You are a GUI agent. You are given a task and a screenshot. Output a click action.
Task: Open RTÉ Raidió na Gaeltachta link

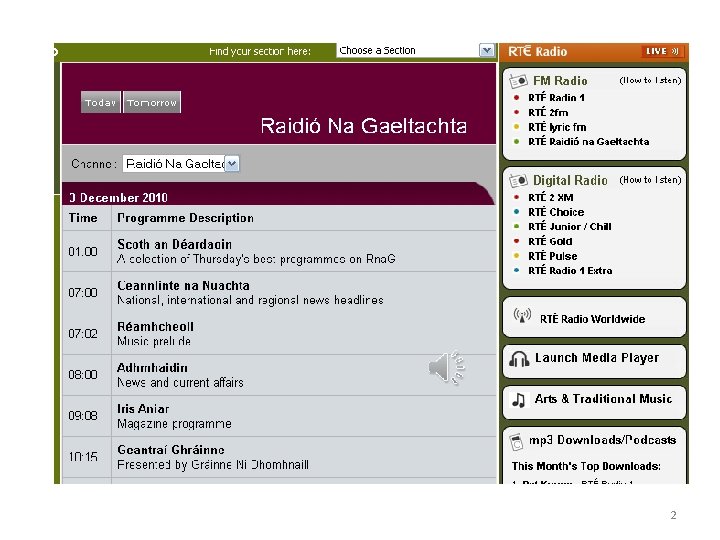click(x=588, y=141)
